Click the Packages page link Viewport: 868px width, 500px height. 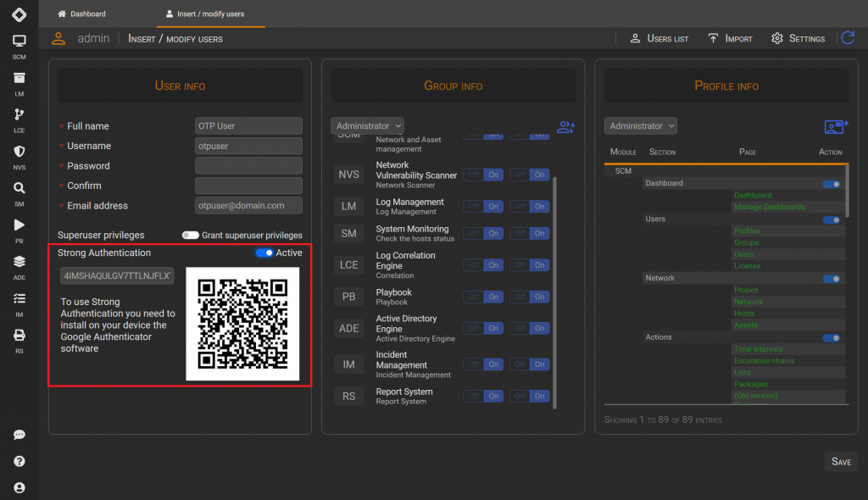(x=750, y=384)
